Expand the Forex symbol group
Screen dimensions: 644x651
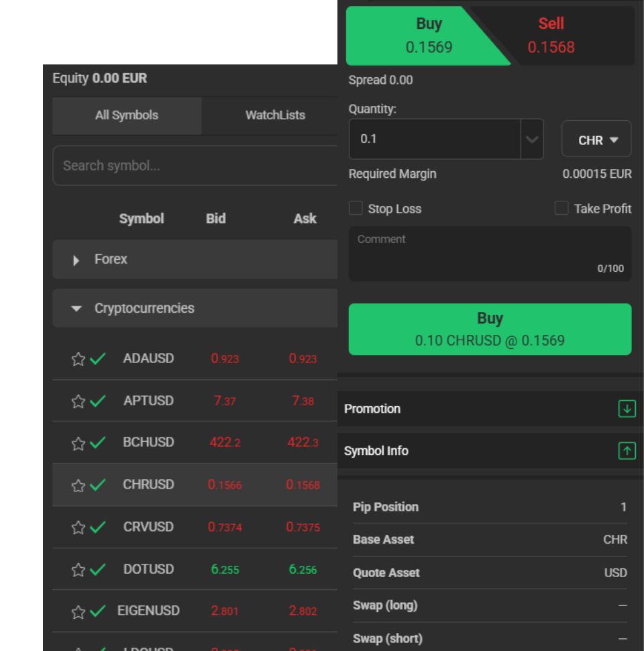pyautogui.click(x=76, y=260)
